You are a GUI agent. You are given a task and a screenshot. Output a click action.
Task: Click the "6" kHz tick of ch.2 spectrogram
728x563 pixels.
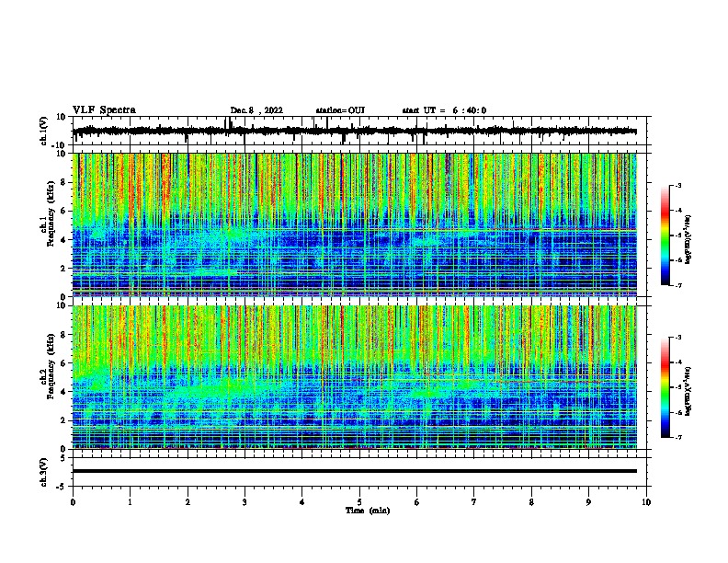coord(64,363)
